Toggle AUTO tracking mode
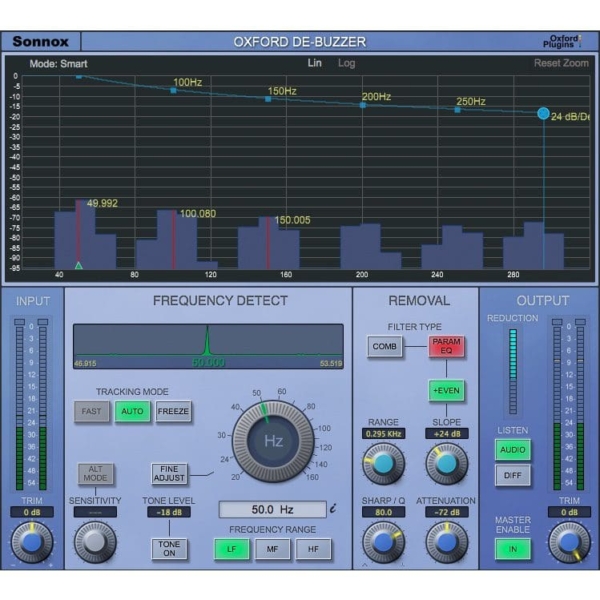Screen dimensions: 600x600 coord(132,411)
